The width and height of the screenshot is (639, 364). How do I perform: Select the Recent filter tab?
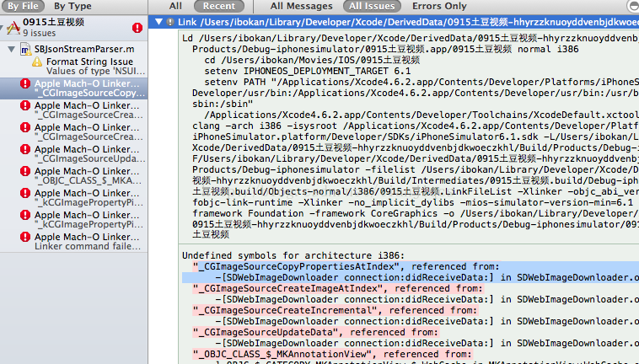tap(219, 6)
